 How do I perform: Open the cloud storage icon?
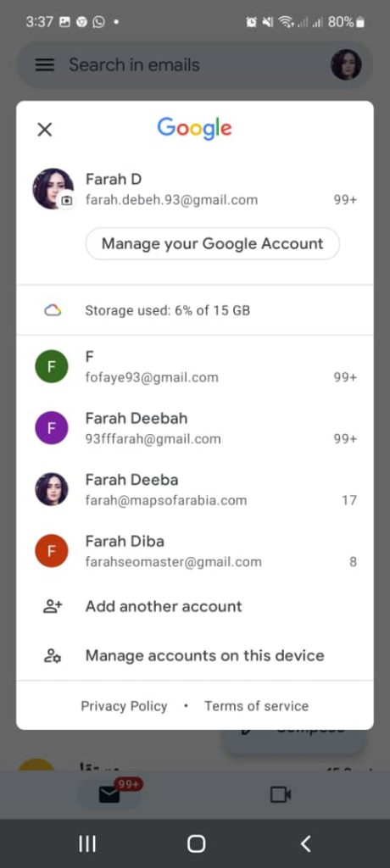[x=52, y=310]
